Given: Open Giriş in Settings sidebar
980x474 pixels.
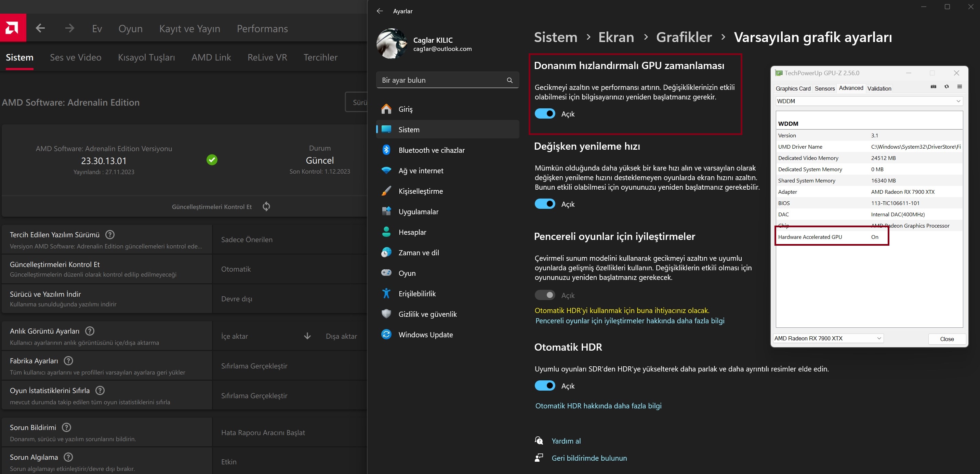Looking at the screenshot, I should [447, 109].
